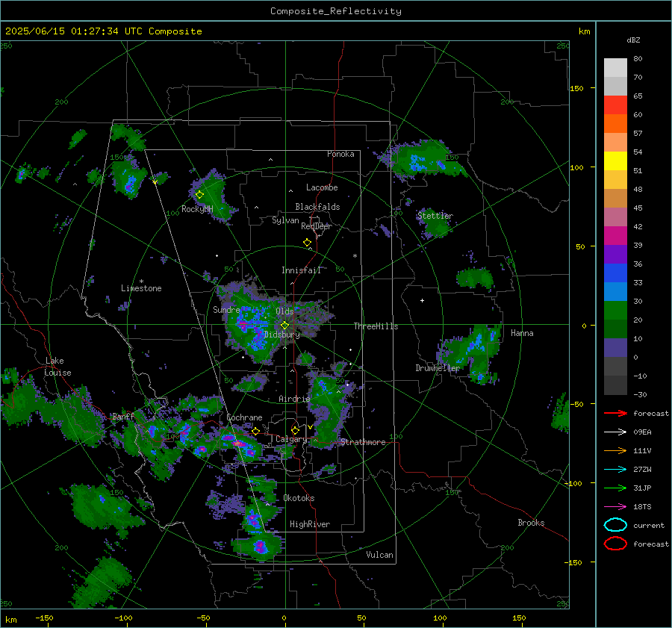The height and width of the screenshot is (628, 672).
Task: Click the Ponoka map label
Action: click(x=340, y=154)
